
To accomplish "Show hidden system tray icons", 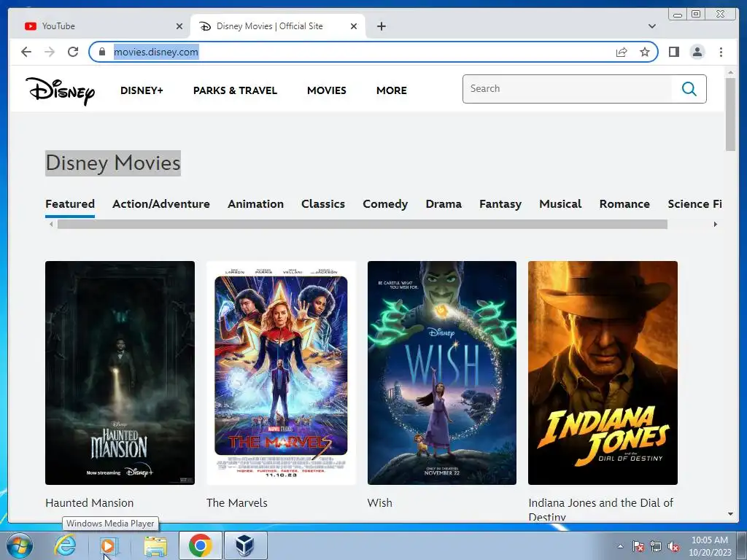I will point(620,546).
